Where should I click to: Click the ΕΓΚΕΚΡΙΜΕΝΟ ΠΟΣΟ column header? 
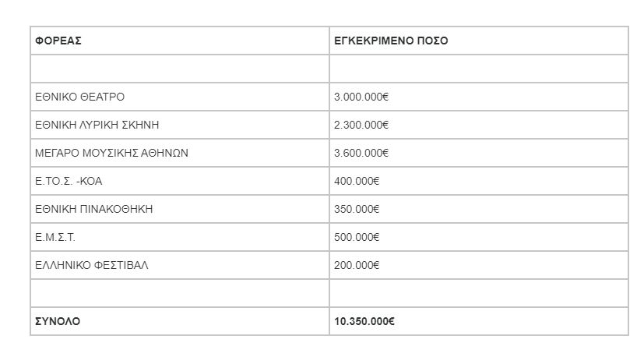coord(391,41)
